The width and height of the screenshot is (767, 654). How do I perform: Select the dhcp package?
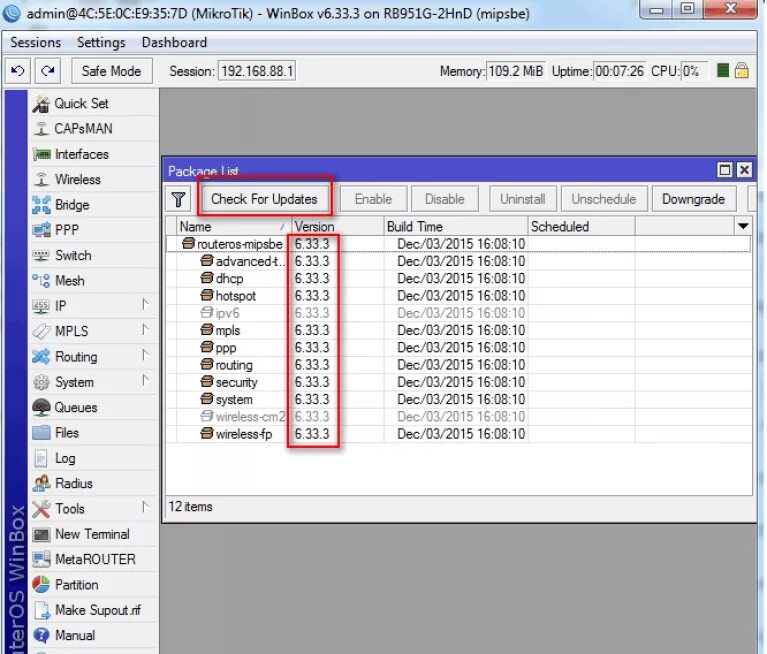click(458, 278)
